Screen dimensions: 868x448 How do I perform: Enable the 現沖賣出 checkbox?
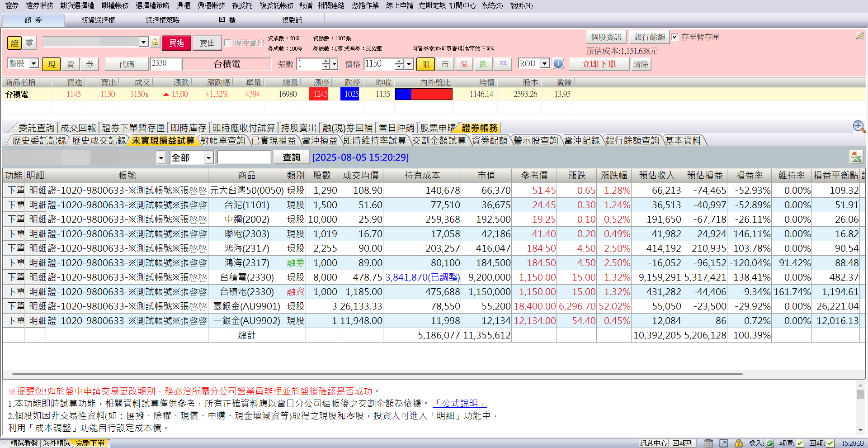228,43
